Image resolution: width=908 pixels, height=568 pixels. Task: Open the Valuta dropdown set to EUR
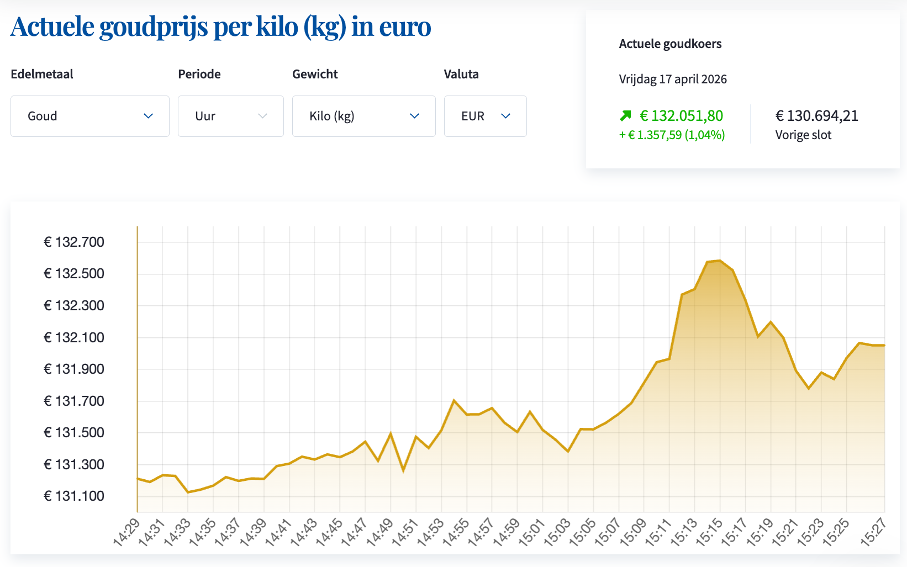tap(485, 116)
